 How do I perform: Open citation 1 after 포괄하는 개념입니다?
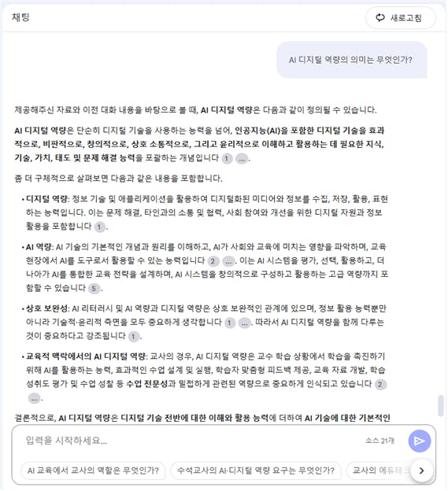click(227, 158)
